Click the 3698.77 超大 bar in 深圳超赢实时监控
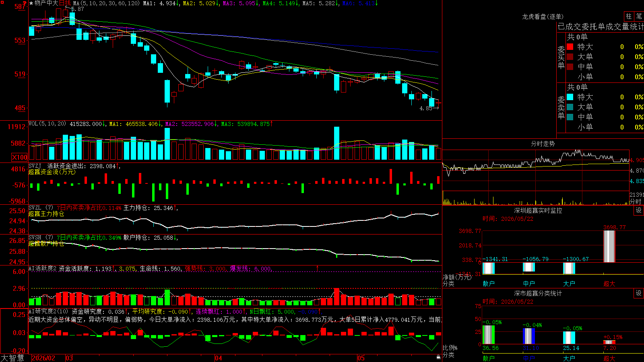Screen dimensions: 644x362 pos(609,247)
